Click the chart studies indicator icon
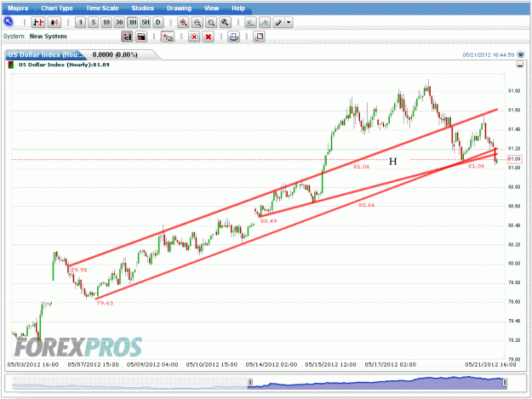Screen dimensions: 532x399 [x=250, y=23]
